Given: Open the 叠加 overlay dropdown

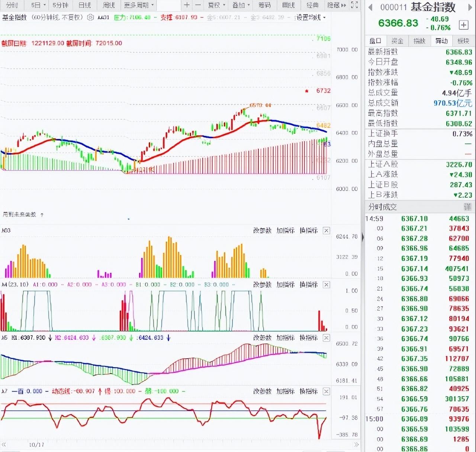Looking at the screenshot, I should pos(241,5).
